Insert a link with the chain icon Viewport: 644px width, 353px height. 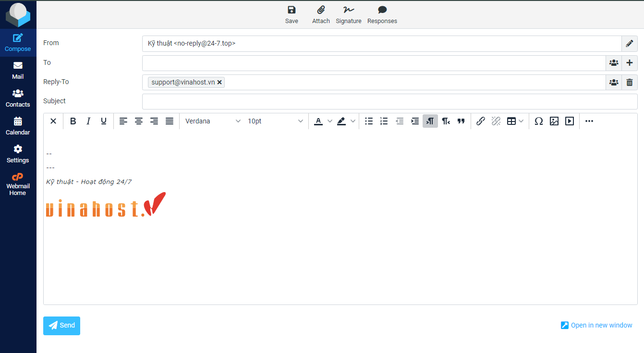(480, 121)
